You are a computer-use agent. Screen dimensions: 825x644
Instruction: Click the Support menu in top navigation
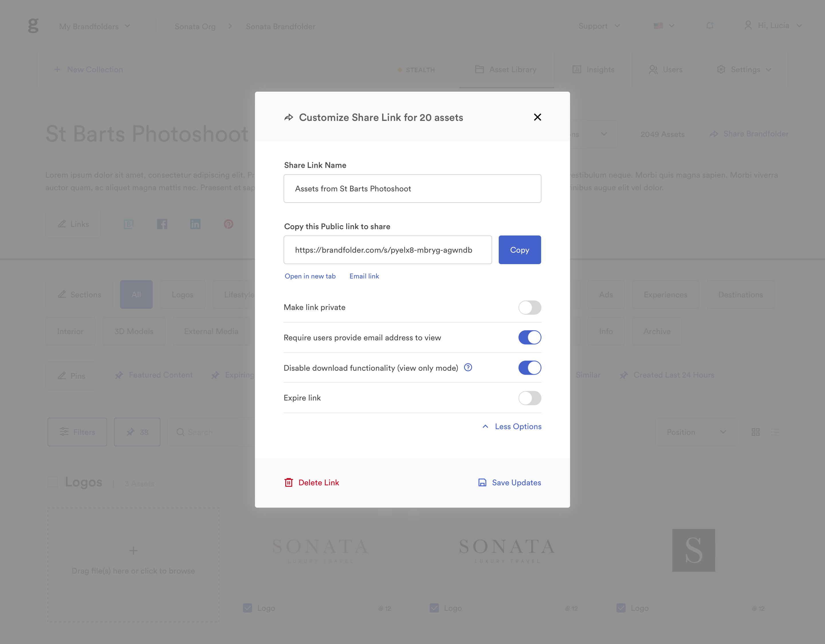pos(599,26)
